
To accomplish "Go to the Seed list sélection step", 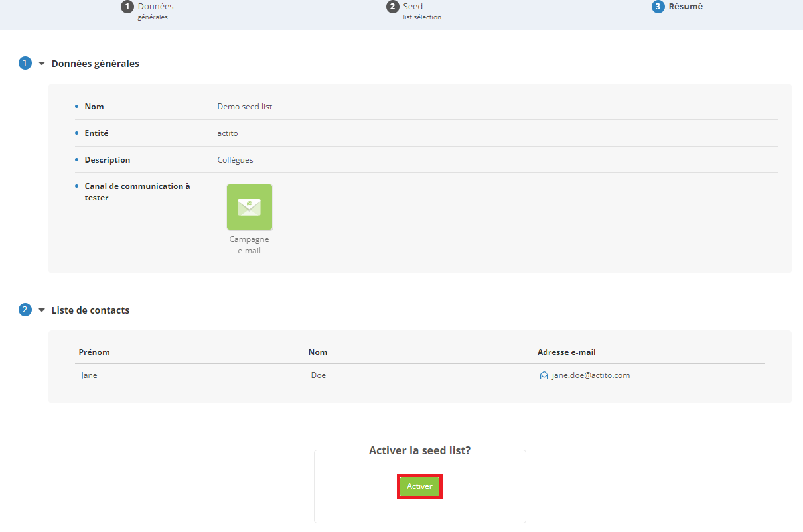I will (422, 11).
